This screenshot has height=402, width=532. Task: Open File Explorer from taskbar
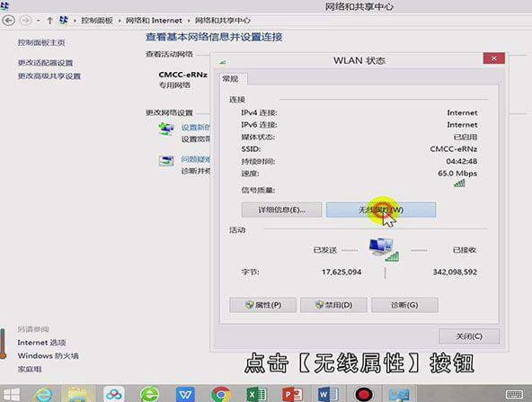click(77, 395)
